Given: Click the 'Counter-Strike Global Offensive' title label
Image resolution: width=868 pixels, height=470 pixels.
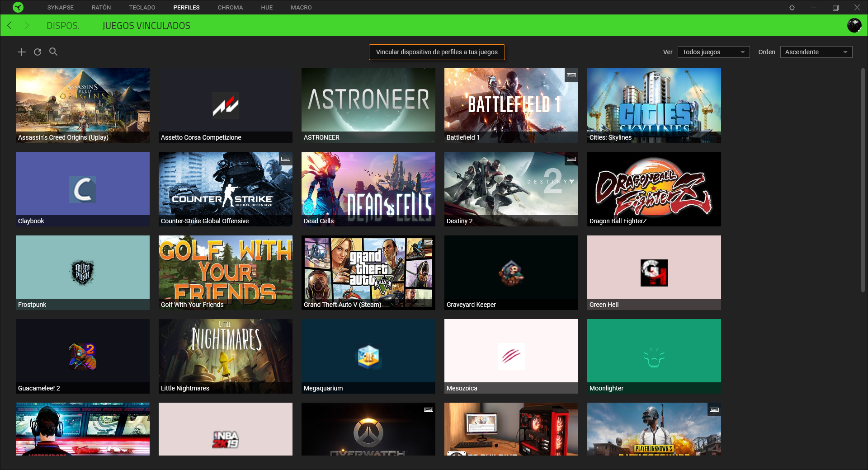Looking at the screenshot, I should pos(205,221).
